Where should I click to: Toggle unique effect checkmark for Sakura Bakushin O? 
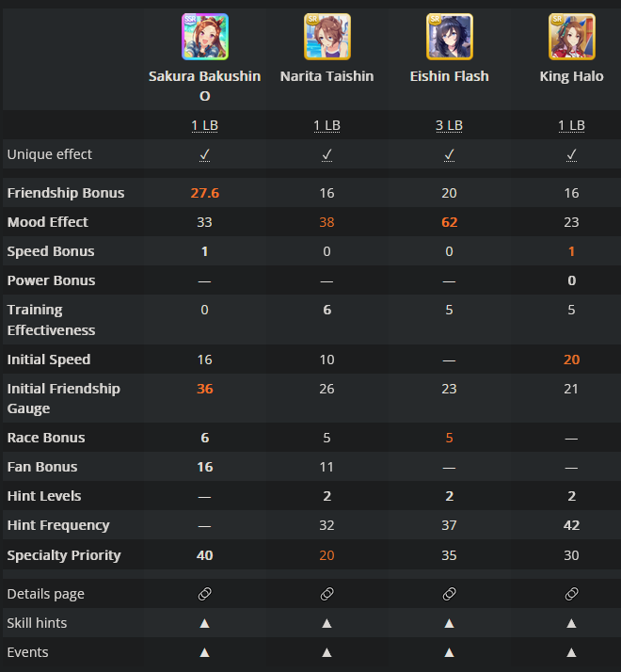point(205,154)
